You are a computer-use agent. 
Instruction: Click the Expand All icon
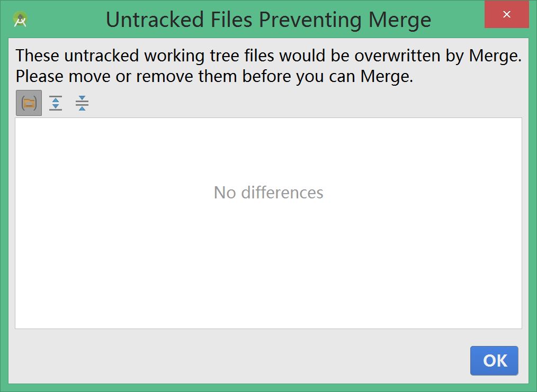55,103
